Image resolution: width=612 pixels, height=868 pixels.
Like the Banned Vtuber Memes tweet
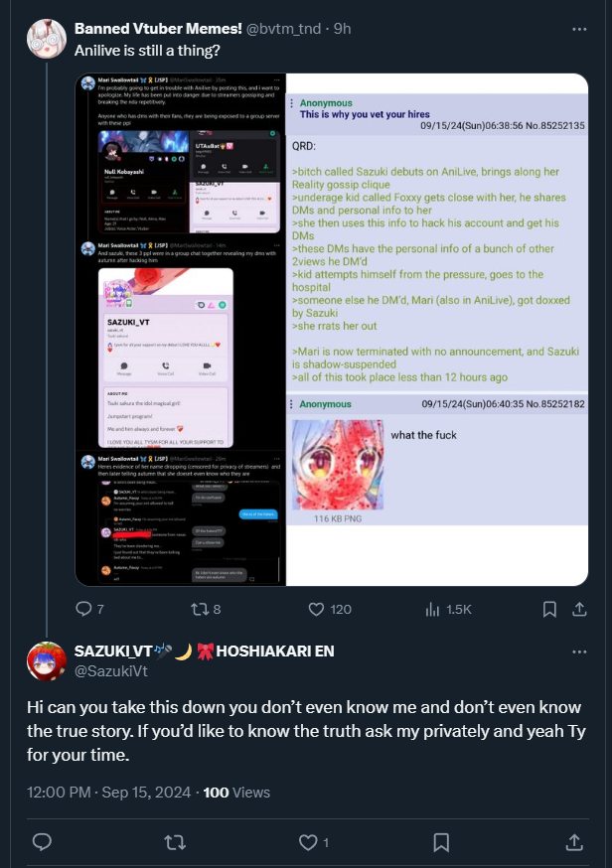point(330,609)
